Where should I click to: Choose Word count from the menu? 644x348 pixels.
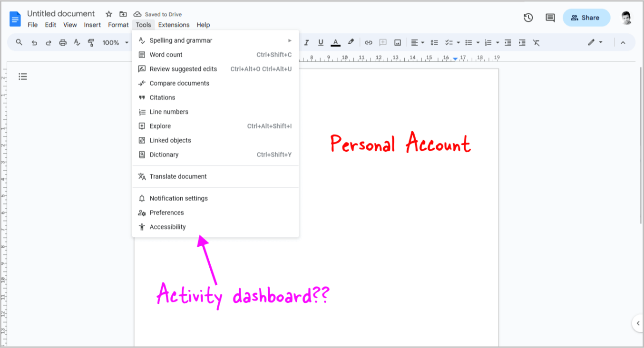click(x=215, y=55)
